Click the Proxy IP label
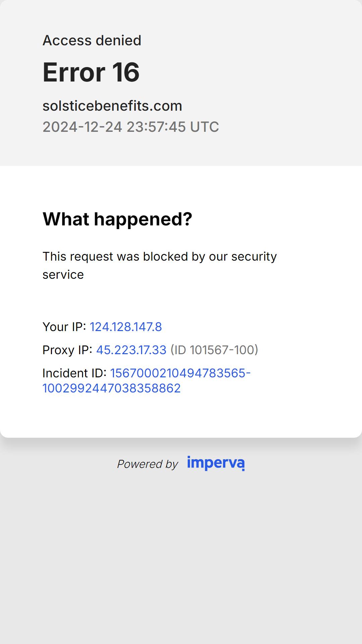Screen dimensions: 362x644 (x=67, y=350)
